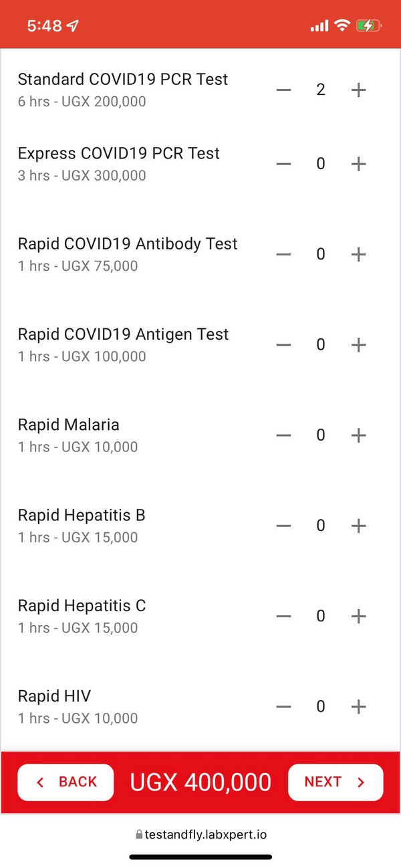
Task: Proceed with the NEXT button
Action: coord(335,782)
